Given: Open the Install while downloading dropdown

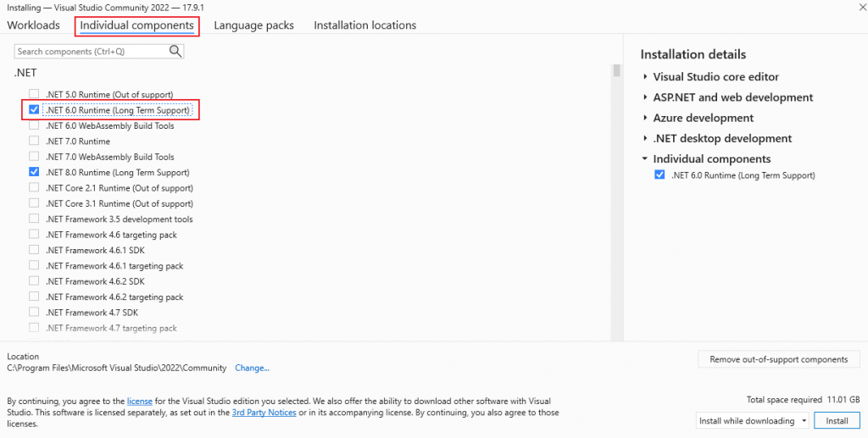Looking at the screenshot, I should (x=753, y=421).
